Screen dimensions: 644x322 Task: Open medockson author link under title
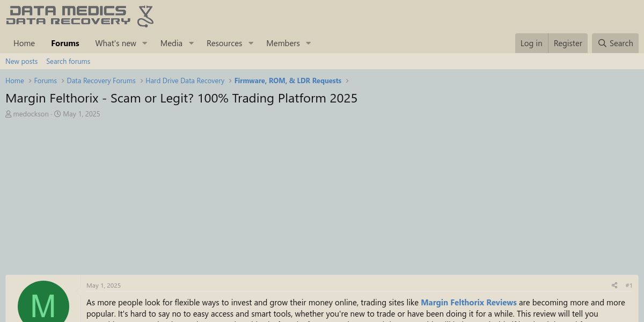tap(31, 114)
